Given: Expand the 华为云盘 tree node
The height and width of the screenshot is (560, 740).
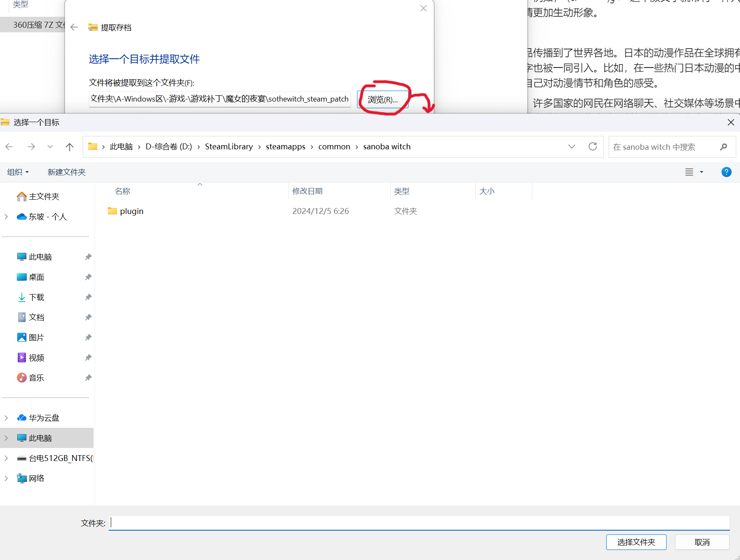Looking at the screenshot, I should tap(6, 418).
